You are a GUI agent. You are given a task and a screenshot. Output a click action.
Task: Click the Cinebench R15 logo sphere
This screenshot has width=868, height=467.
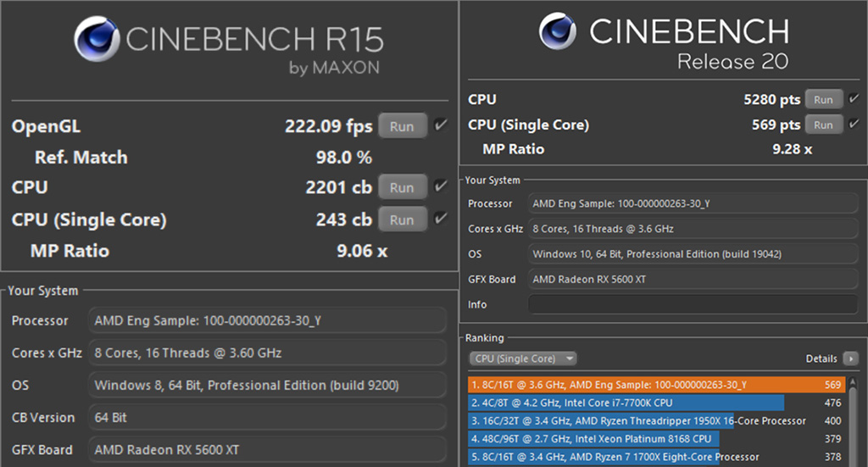point(97,39)
